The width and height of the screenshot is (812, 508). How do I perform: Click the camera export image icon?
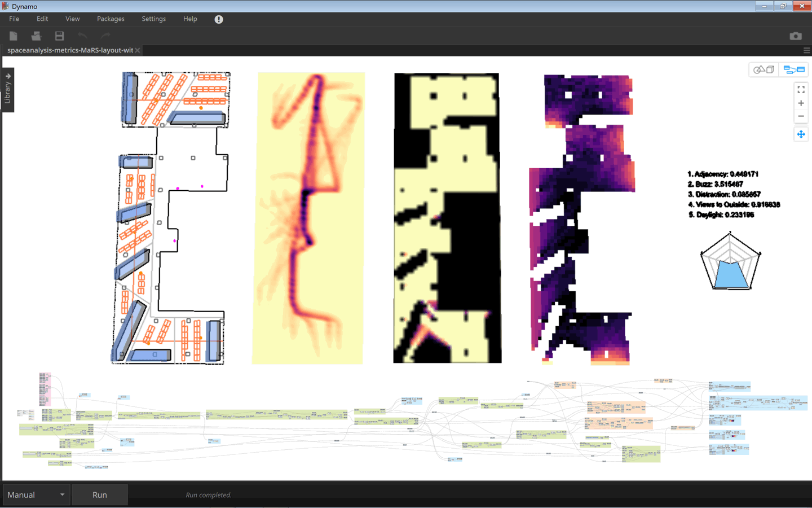(x=796, y=36)
